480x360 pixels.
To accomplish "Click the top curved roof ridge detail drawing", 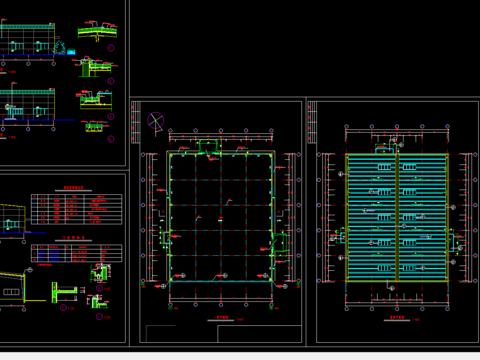I will 97,32.
